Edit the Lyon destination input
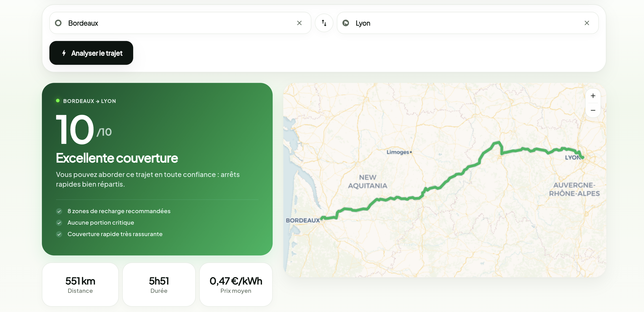 tap(467, 23)
